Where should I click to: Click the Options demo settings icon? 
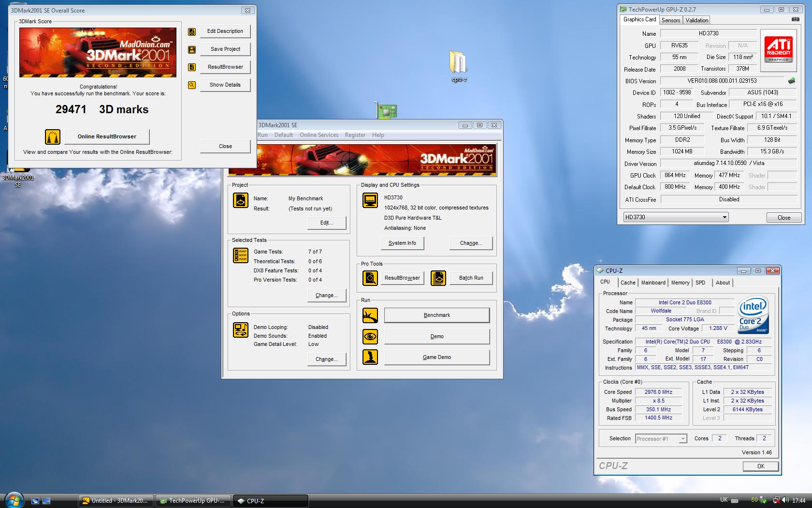click(241, 330)
